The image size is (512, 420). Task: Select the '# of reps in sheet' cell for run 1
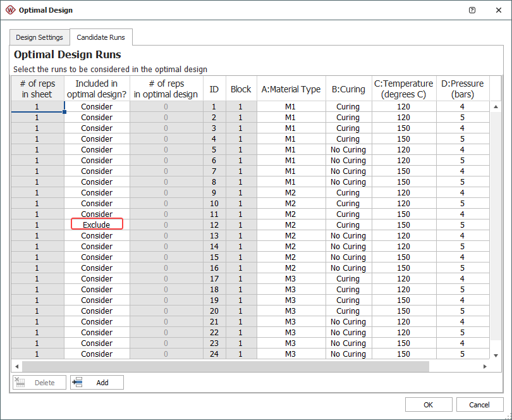tap(37, 107)
